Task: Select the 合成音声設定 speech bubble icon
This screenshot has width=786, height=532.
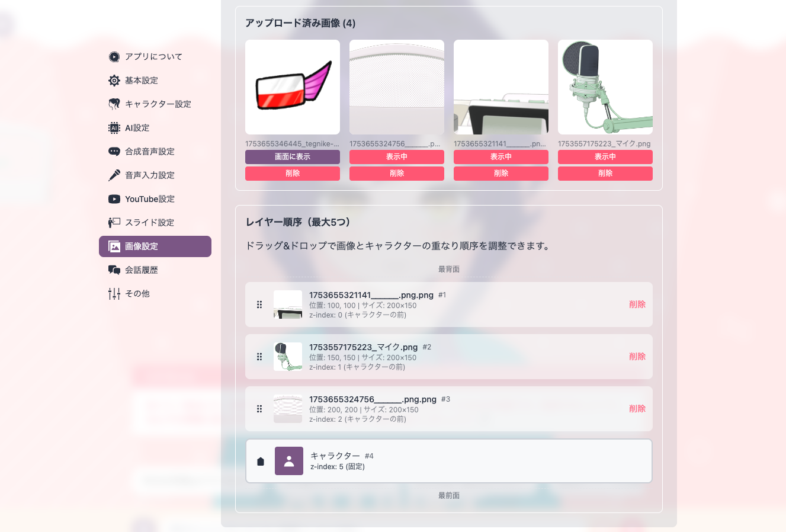Action: click(x=113, y=151)
